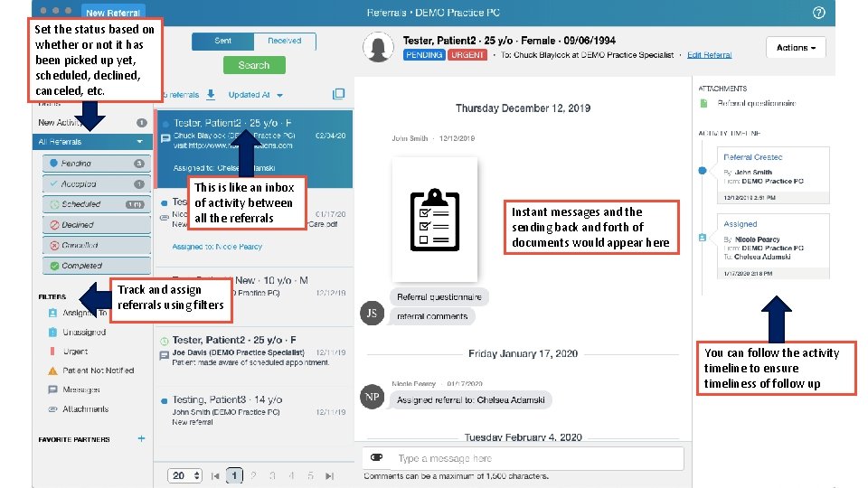Go to page 1 of referrals
Image resolution: width=868 pixels, height=488 pixels.
(234, 476)
